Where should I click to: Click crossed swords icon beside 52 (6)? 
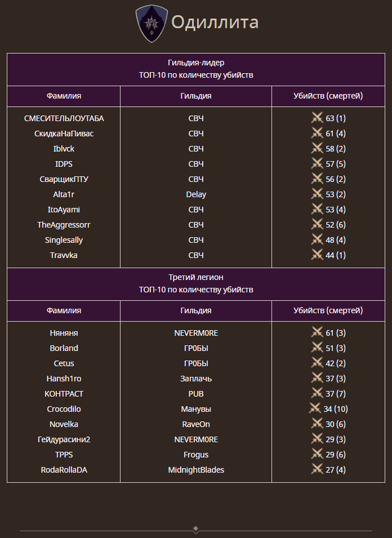(x=317, y=225)
